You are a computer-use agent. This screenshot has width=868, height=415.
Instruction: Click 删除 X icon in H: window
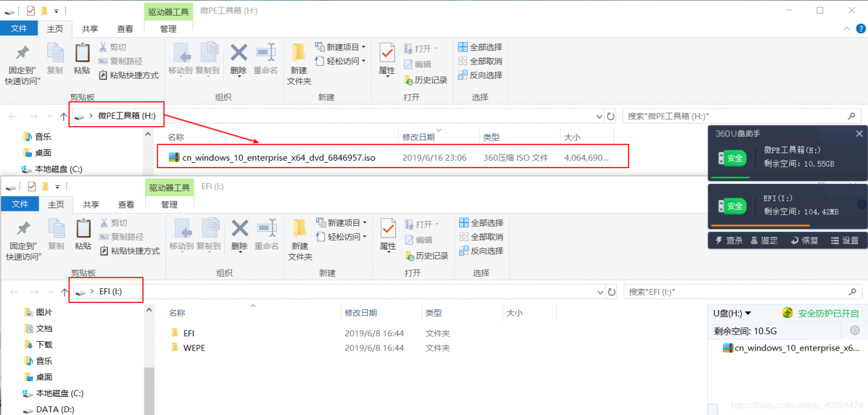coord(239,52)
